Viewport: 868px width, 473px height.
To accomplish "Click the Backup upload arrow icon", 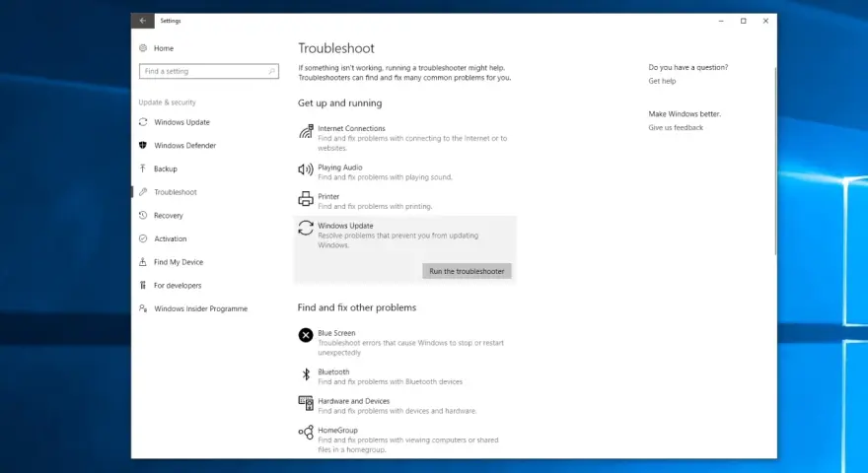I will (x=143, y=169).
